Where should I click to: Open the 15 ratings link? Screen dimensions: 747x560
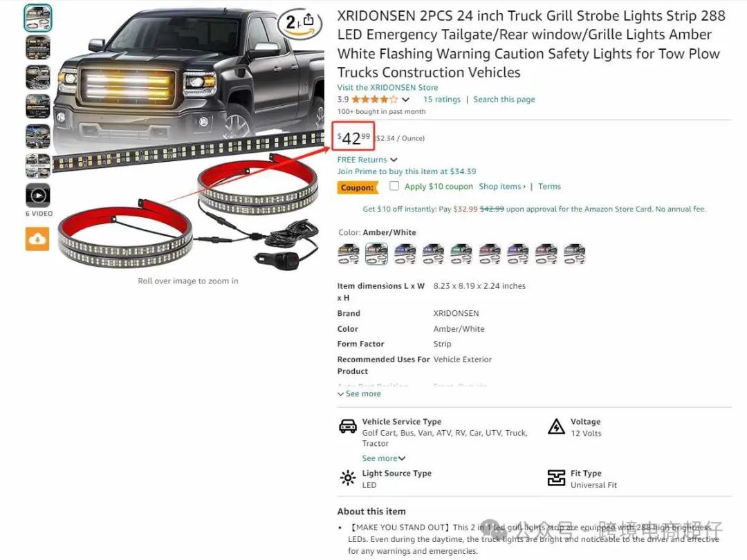click(x=441, y=99)
